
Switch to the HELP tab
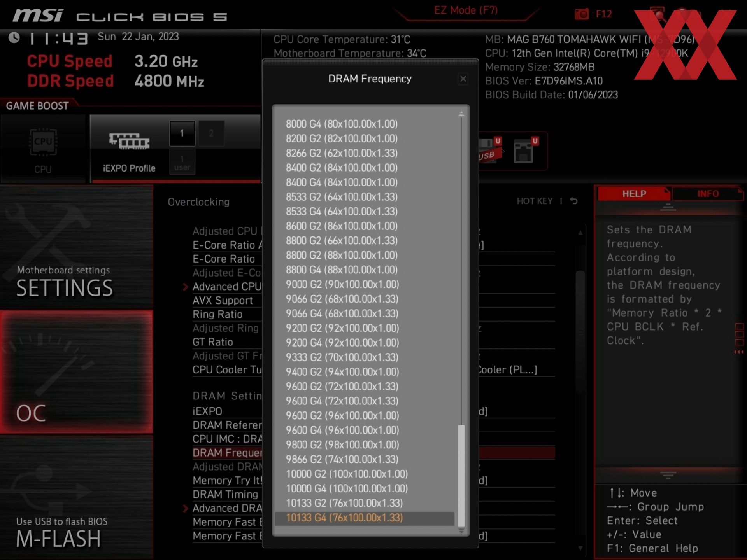[634, 194]
